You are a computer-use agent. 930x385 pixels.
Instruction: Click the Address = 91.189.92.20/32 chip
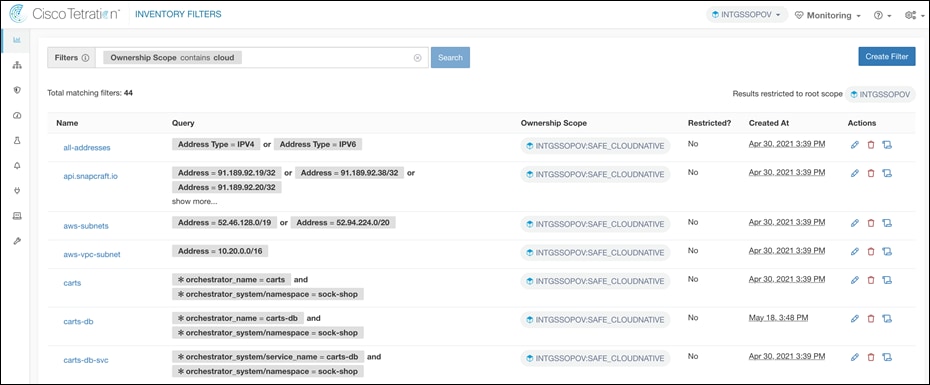click(x=227, y=187)
